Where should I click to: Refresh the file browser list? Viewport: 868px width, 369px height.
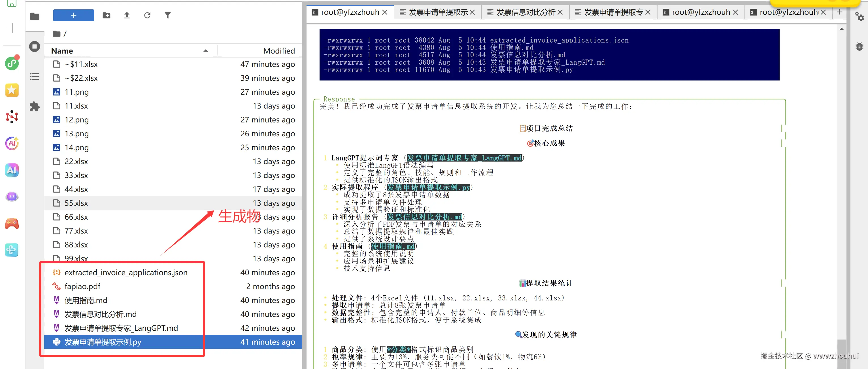pyautogui.click(x=147, y=15)
